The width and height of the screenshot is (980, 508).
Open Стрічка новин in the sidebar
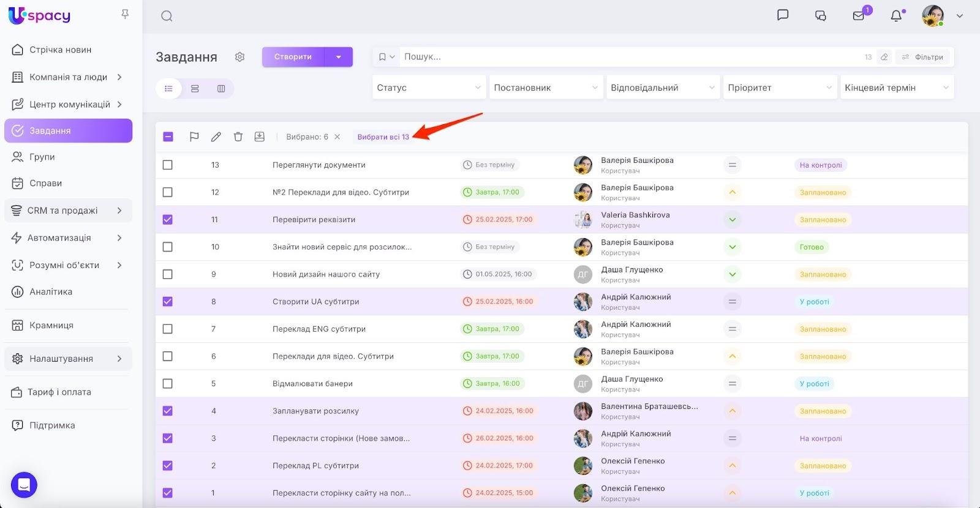[60, 50]
